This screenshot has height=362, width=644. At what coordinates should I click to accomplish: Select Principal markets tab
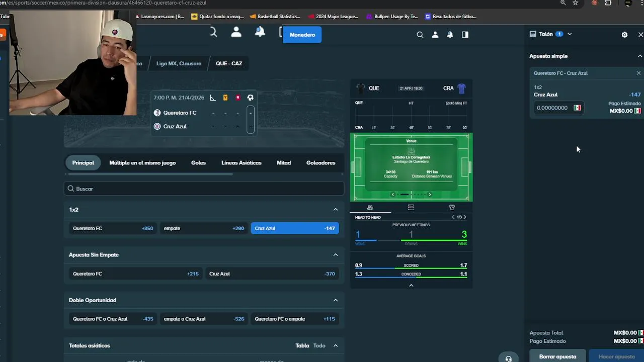click(x=83, y=163)
